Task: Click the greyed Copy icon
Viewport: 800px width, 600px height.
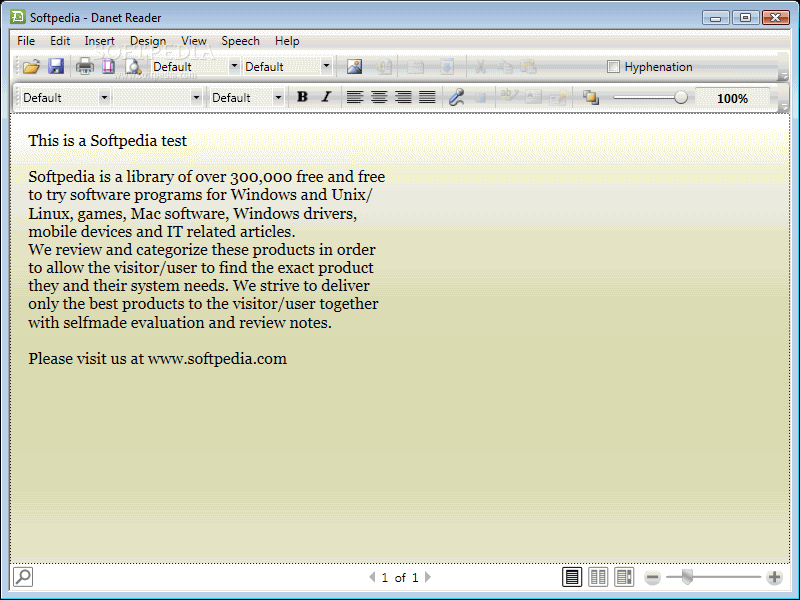Action: coord(505,67)
